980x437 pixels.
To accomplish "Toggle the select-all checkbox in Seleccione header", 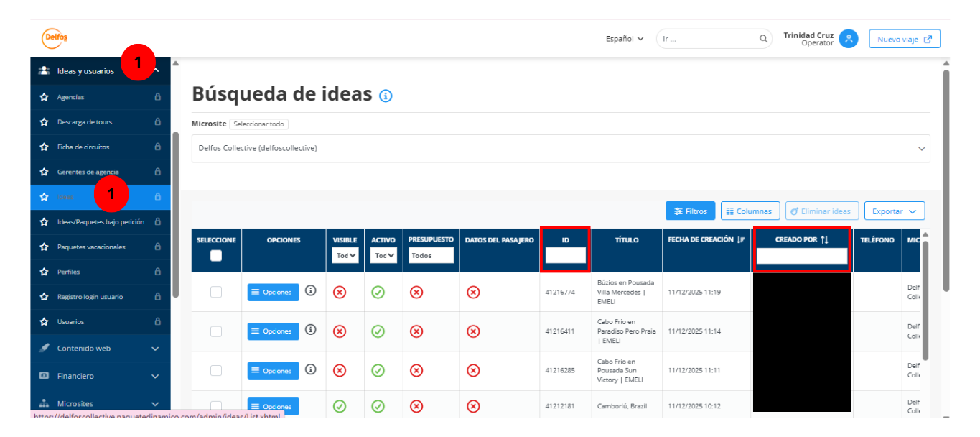I will (x=216, y=255).
